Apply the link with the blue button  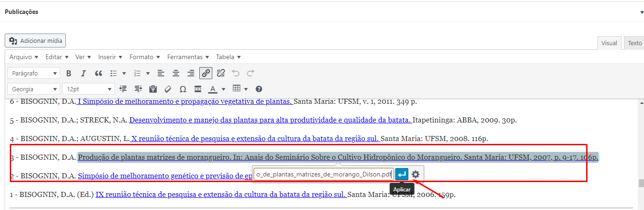(x=401, y=175)
